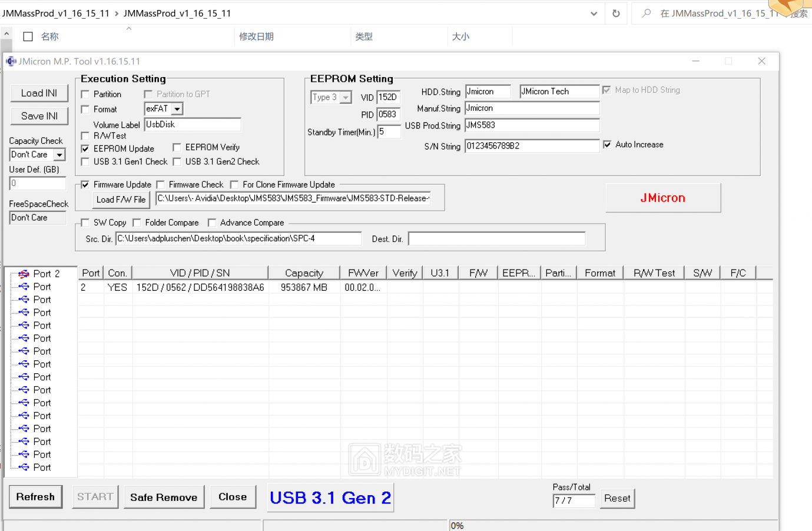Uncheck the Auto Increase option

607,145
